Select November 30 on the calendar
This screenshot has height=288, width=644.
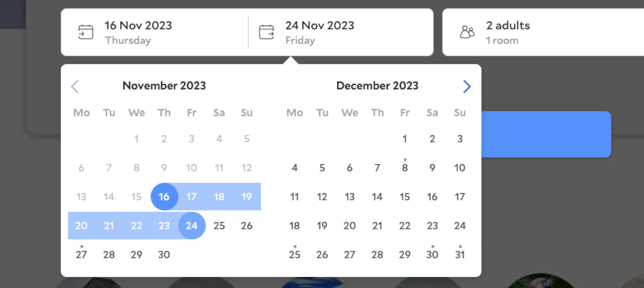click(164, 255)
